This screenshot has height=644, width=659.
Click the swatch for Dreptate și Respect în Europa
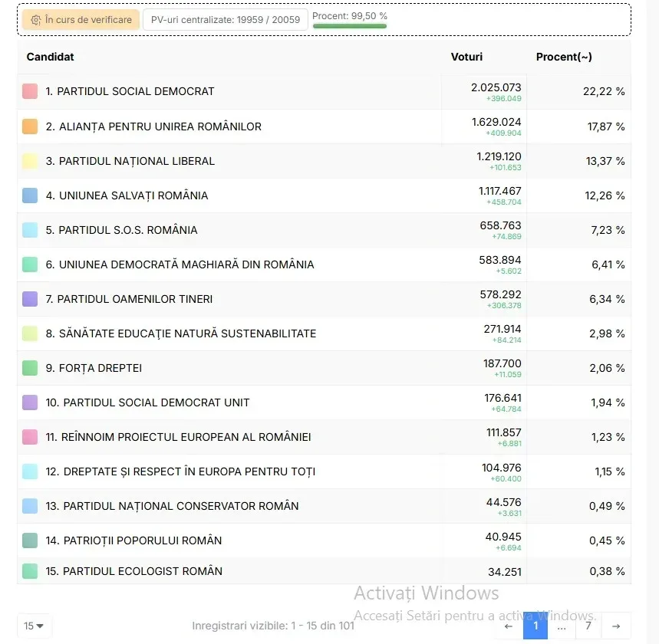coord(30,472)
